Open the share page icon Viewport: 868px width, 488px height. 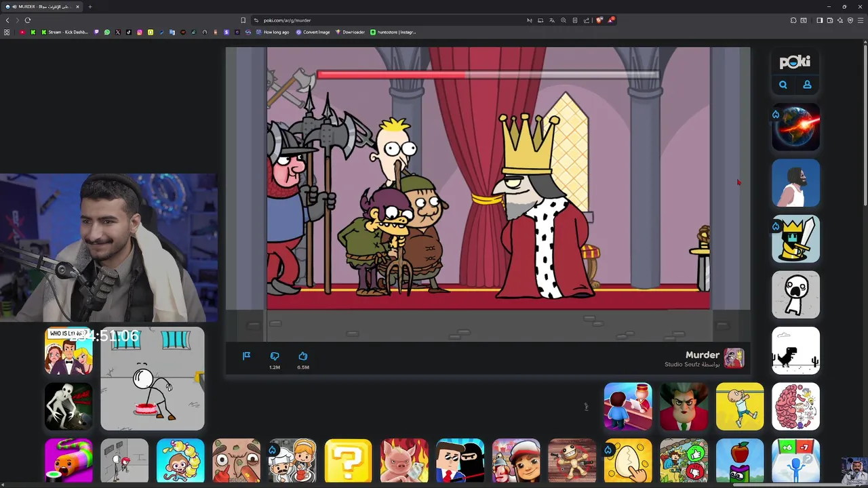point(587,20)
